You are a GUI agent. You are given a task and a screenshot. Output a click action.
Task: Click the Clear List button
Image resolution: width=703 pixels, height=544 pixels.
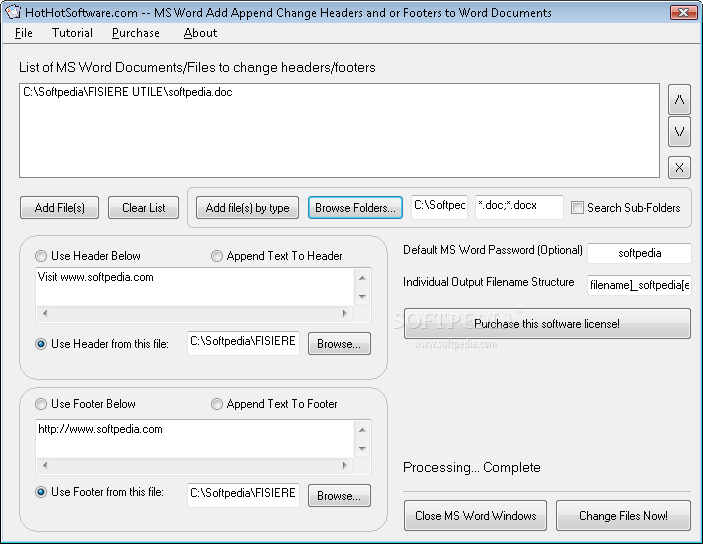(x=143, y=208)
